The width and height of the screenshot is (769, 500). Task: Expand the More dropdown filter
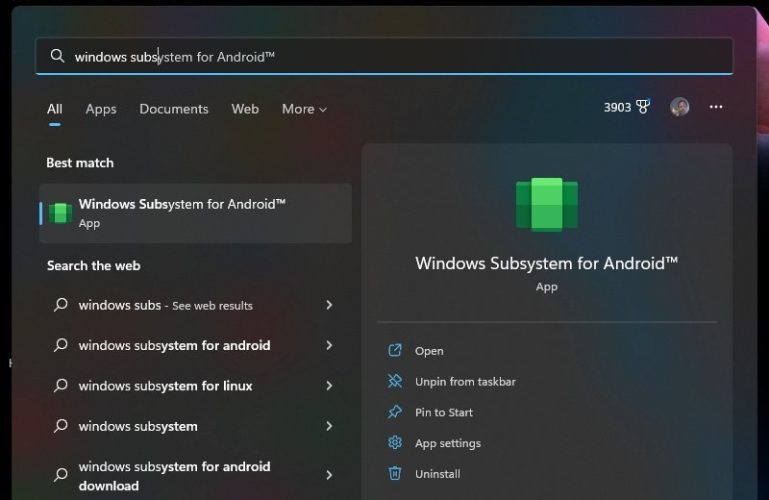304,109
